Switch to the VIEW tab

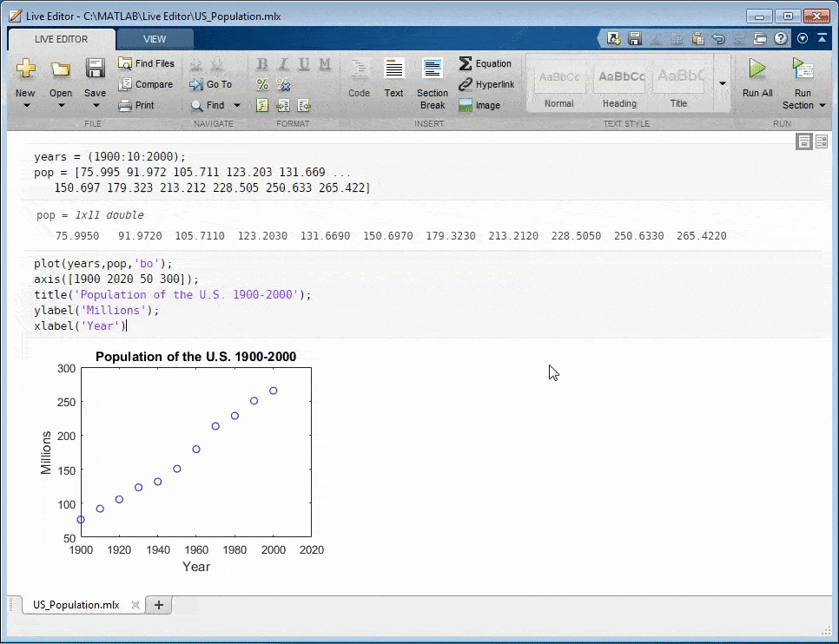(x=155, y=39)
